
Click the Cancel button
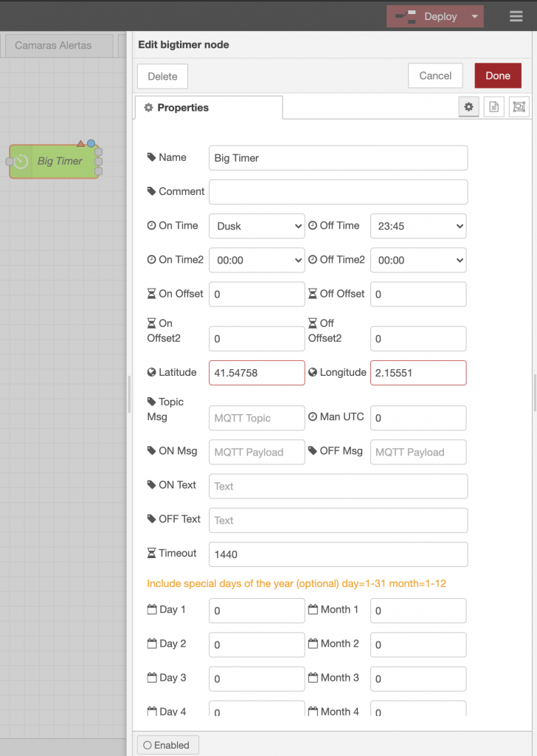435,76
